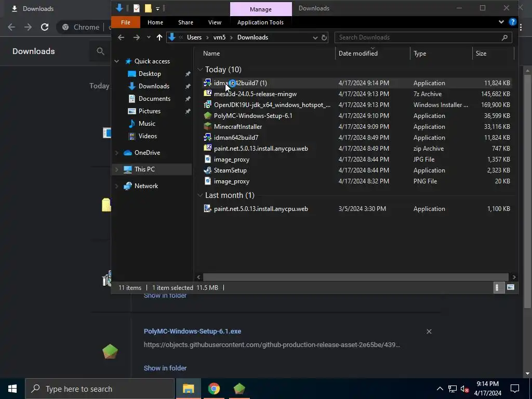This screenshot has width=532, height=399.
Task: Switch to large thumbnails view layout
Action: pos(510,288)
